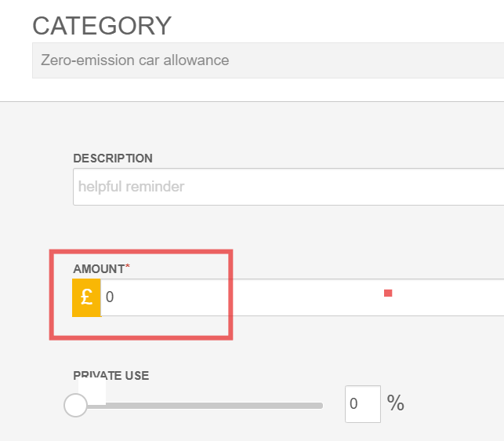This screenshot has height=441, width=504.
Task: Click the yellow pound sign icon
Action: (86, 297)
